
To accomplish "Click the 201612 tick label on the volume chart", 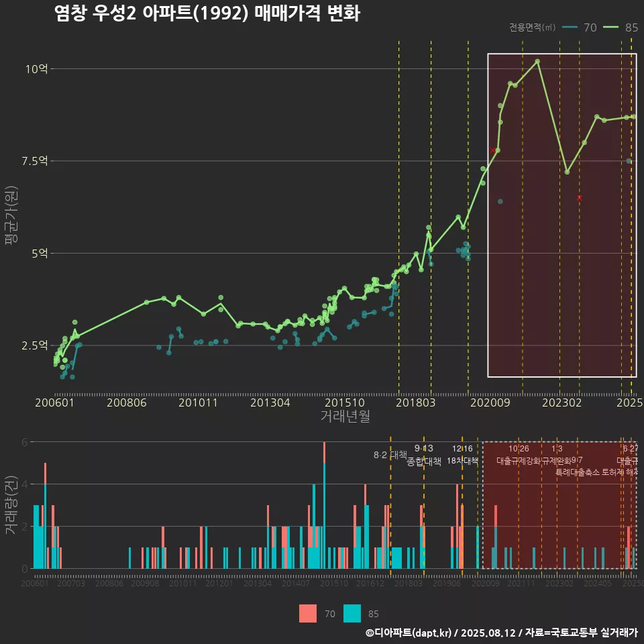I will click(x=370, y=583).
